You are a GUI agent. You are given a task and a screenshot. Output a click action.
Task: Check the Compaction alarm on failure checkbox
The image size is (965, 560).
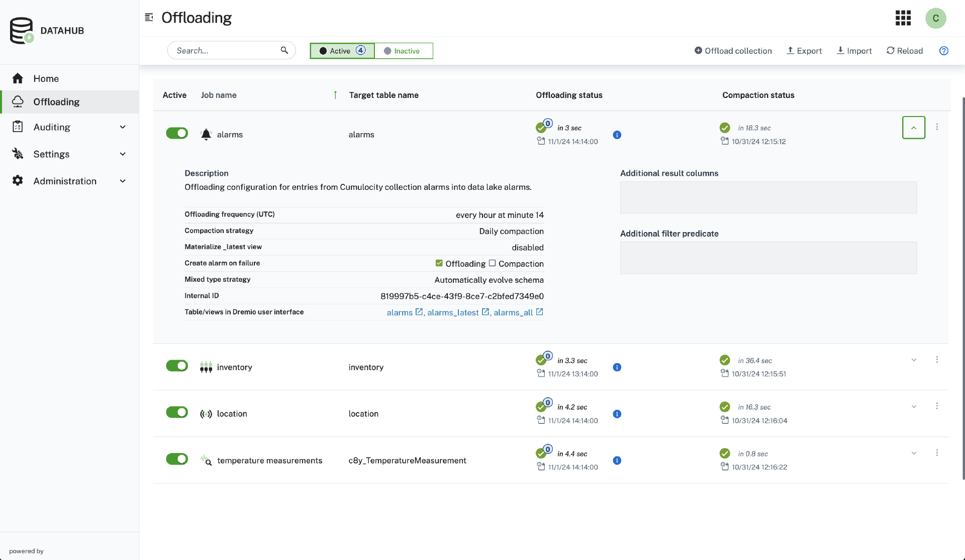(x=492, y=263)
